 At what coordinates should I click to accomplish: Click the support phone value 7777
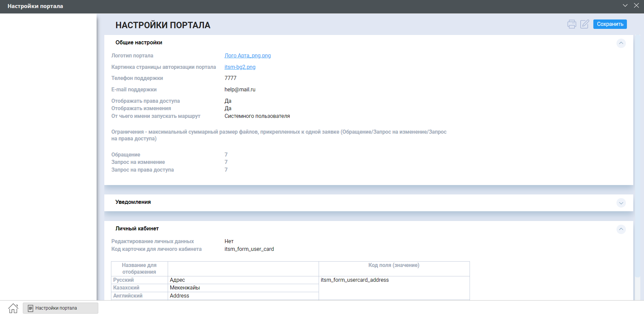click(230, 78)
